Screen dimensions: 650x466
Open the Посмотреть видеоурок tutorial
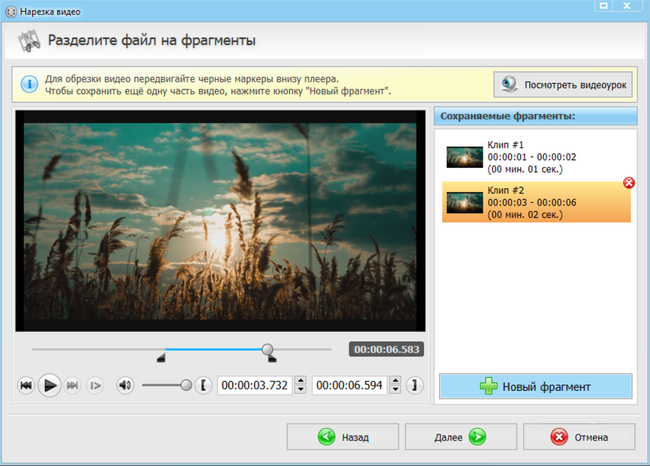click(563, 85)
